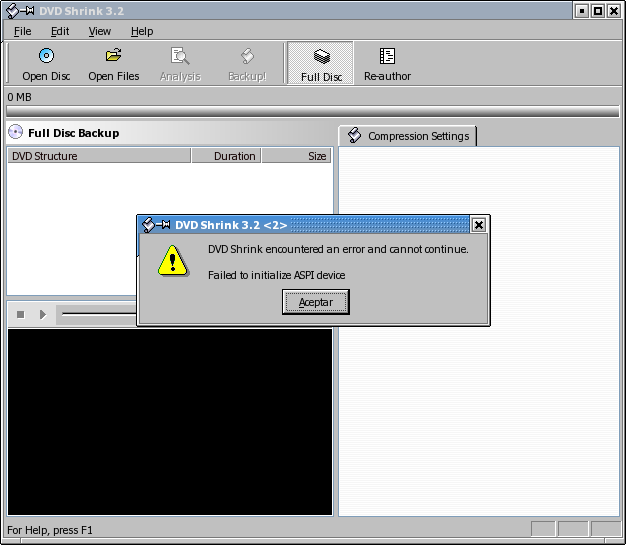Close the DVD Shrink 3.2 <2> error dialog
626x545 pixels.
479,225
